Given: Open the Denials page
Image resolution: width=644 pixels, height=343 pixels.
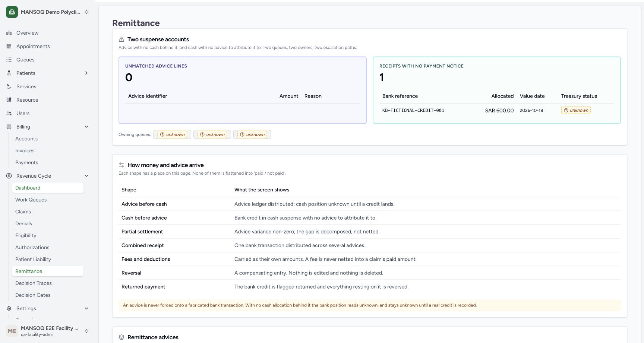Looking at the screenshot, I should [x=48, y=223].
